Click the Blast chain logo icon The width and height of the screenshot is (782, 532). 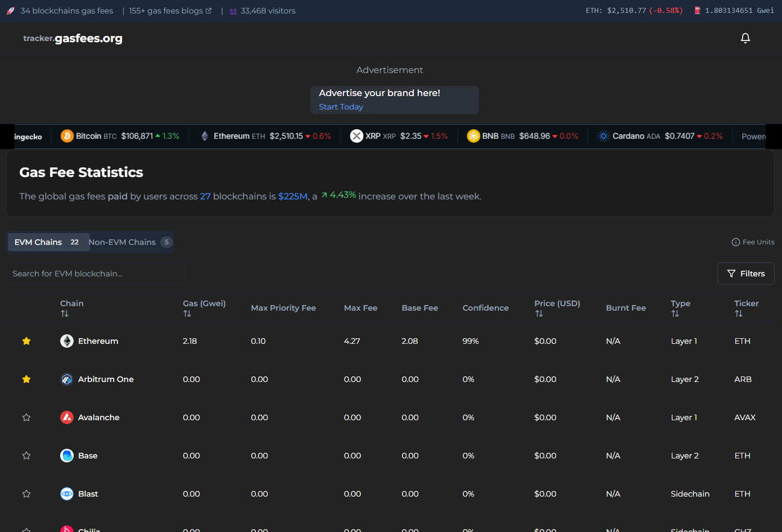tap(67, 494)
